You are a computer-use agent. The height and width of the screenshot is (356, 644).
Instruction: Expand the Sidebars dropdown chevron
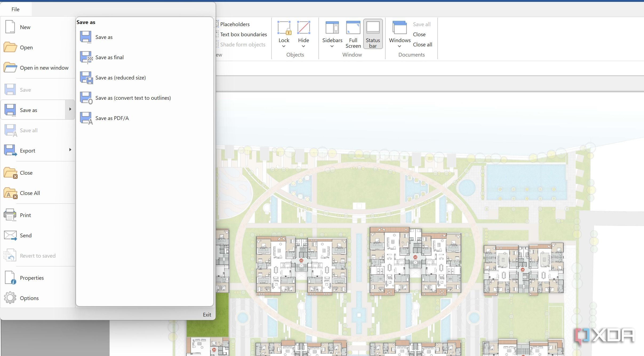332,46
